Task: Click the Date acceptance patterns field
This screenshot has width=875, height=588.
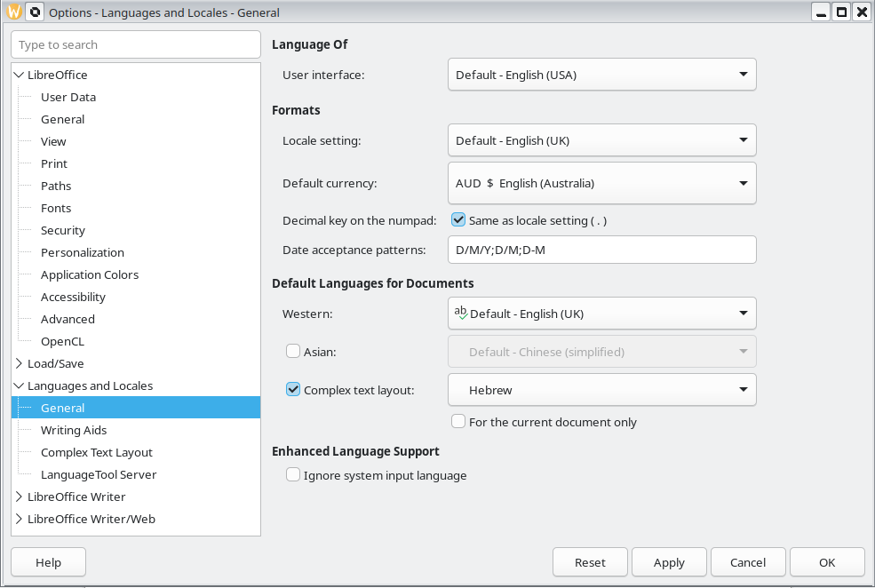Action: pyautogui.click(x=601, y=250)
